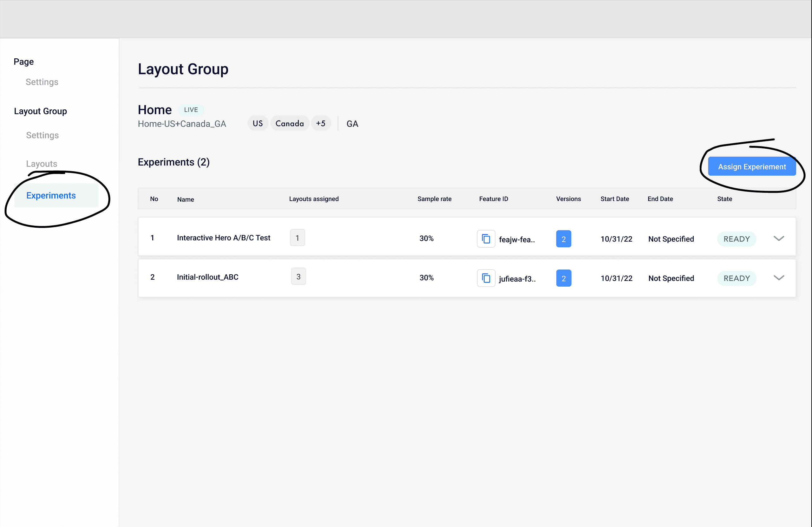812x527 pixels.
Task: Select the Canada locale tag
Action: (x=290, y=123)
